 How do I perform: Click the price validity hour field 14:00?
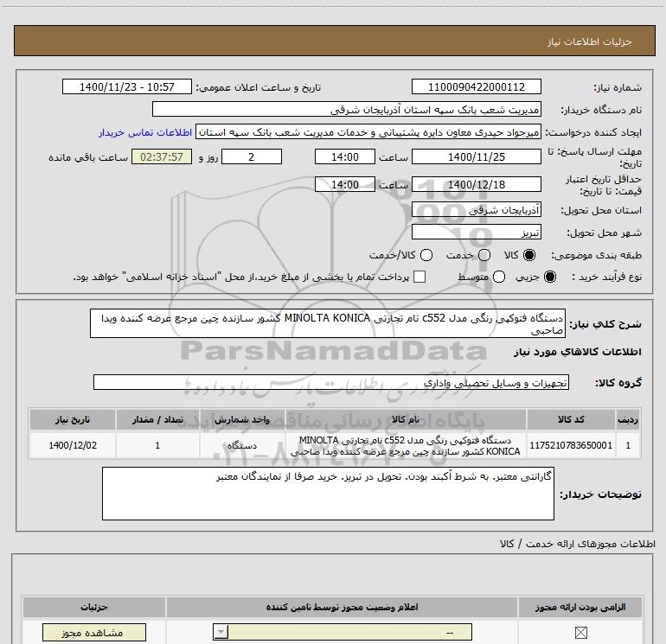(345, 185)
